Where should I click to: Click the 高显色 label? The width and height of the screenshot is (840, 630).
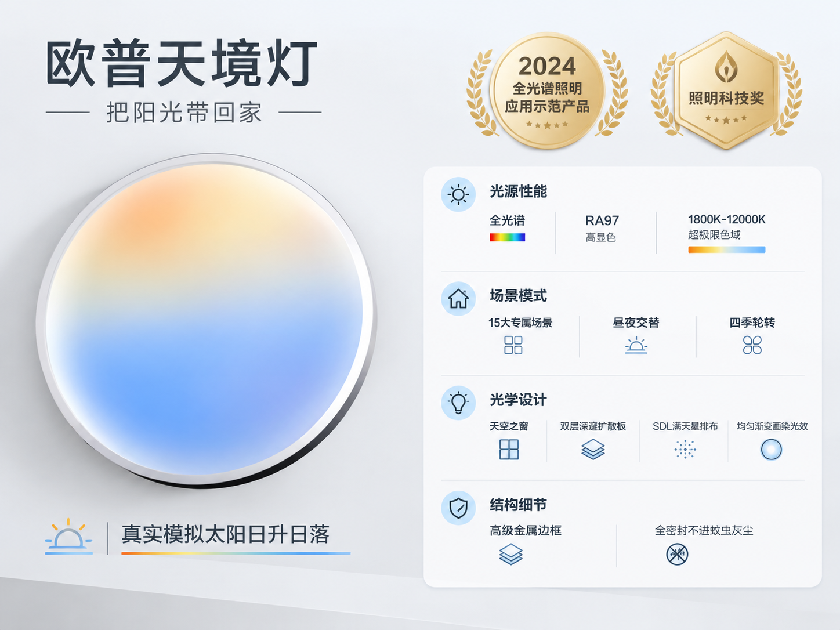tap(600, 237)
